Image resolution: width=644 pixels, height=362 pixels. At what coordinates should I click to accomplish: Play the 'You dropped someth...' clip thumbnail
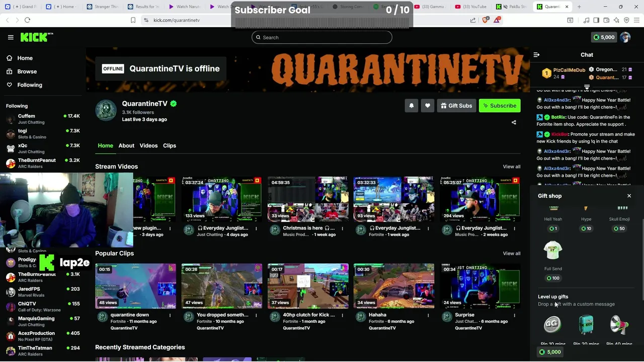(x=222, y=286)
